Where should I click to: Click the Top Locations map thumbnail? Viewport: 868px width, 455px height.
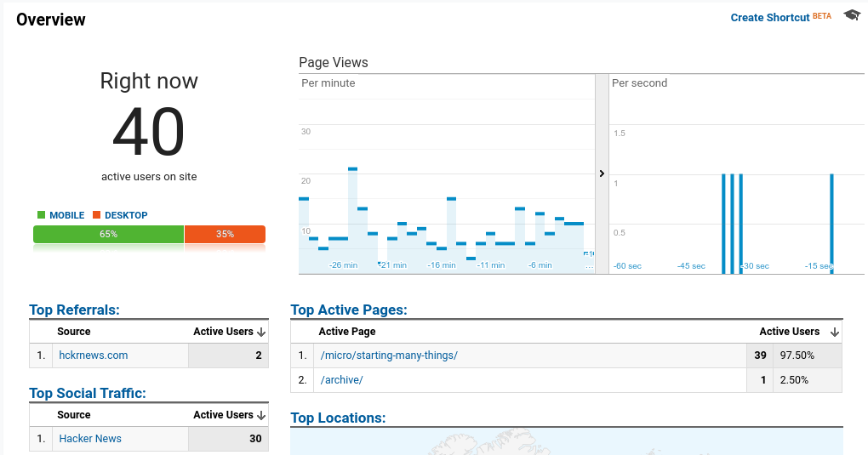(566, 441)
